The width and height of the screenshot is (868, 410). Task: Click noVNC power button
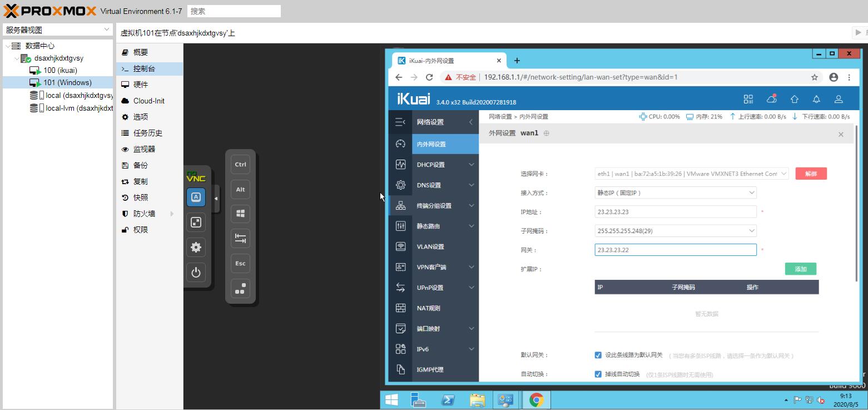click(196, 272)
